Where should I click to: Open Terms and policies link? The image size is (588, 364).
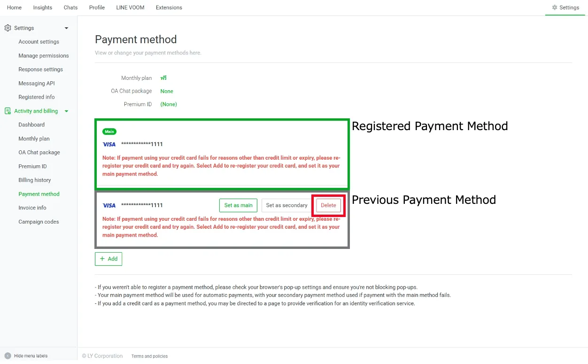point(149,356)
